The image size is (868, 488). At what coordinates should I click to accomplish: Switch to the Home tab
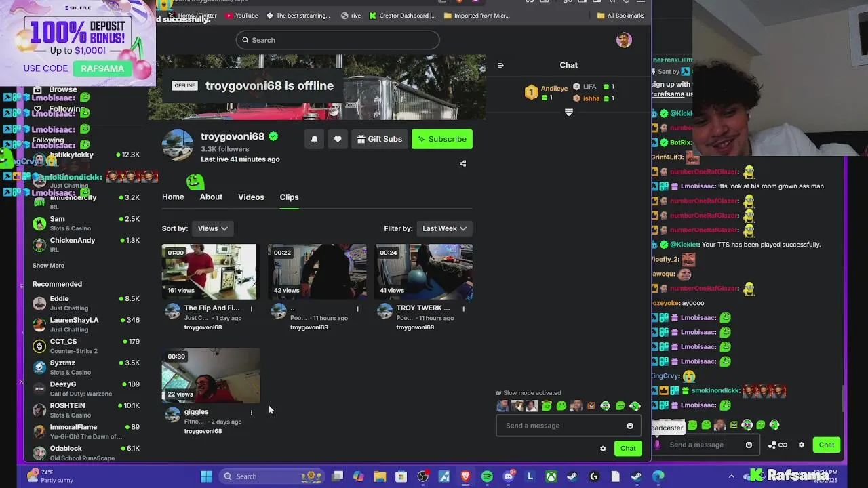173,197
